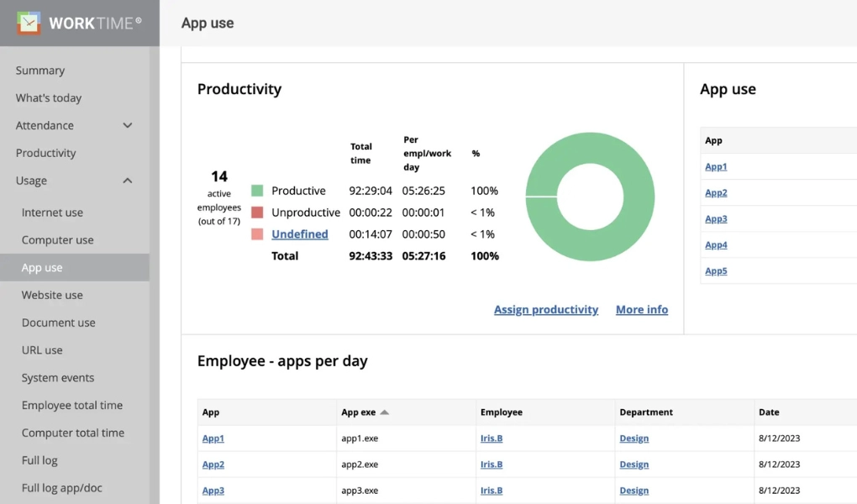
Task: Click the first Iris.B employee link
Action: 492,438
